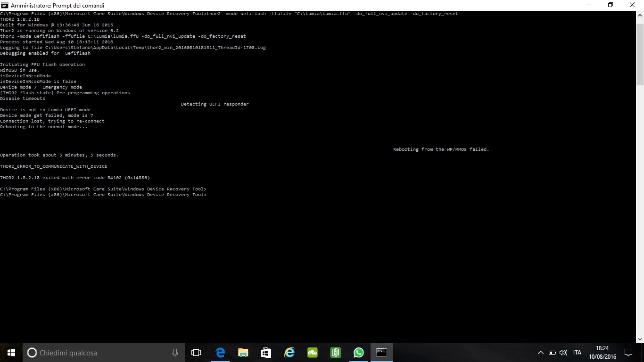
Task: Open File Explorer from the taskbar
Action: coord(243,353)
